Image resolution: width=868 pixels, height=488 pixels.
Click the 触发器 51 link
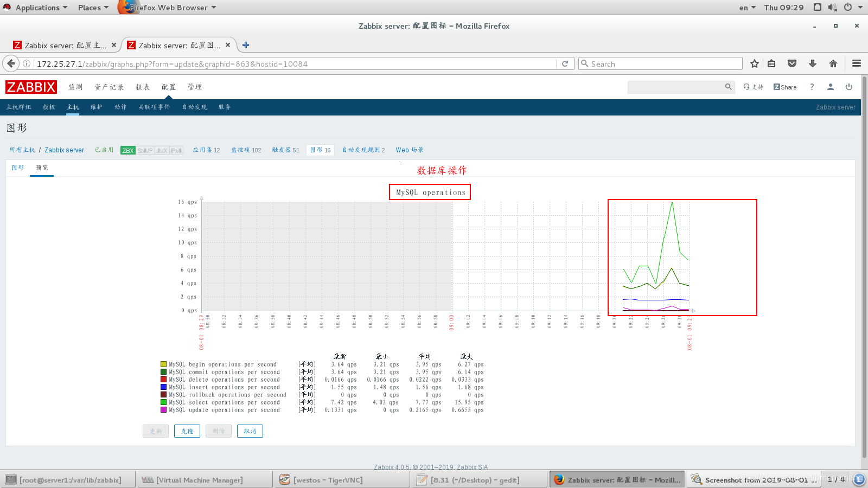(x=285, y=150)
